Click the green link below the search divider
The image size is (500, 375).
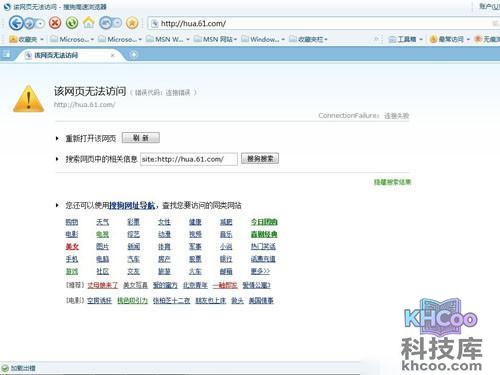tap(392, 182)
